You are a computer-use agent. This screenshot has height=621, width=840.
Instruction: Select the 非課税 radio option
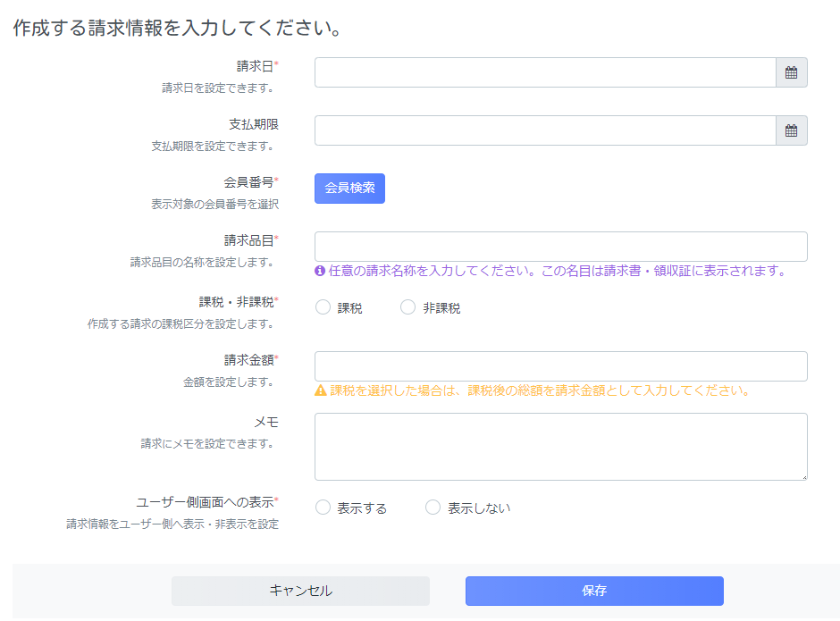click(x=407, y=307)
